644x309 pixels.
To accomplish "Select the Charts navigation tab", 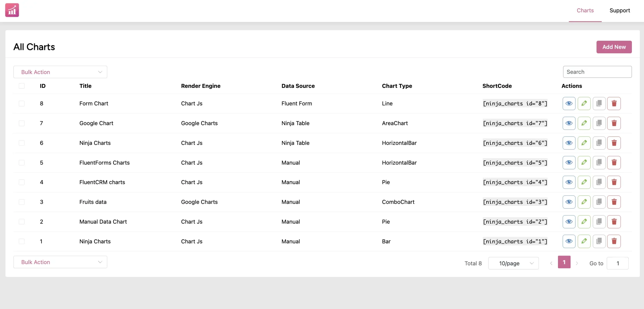I will click(x=585, y=10).
